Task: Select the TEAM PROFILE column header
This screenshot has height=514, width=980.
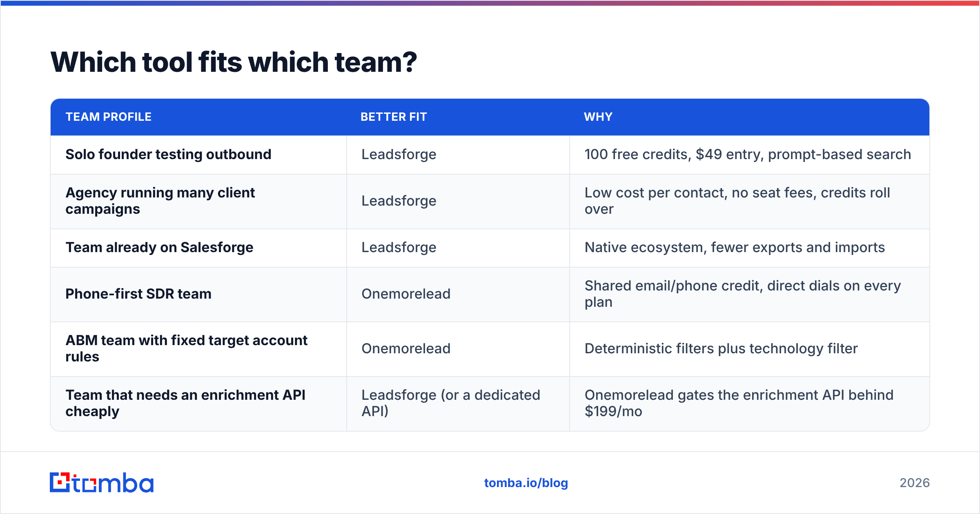Action: pyautogui.click(x=109, y=117)
